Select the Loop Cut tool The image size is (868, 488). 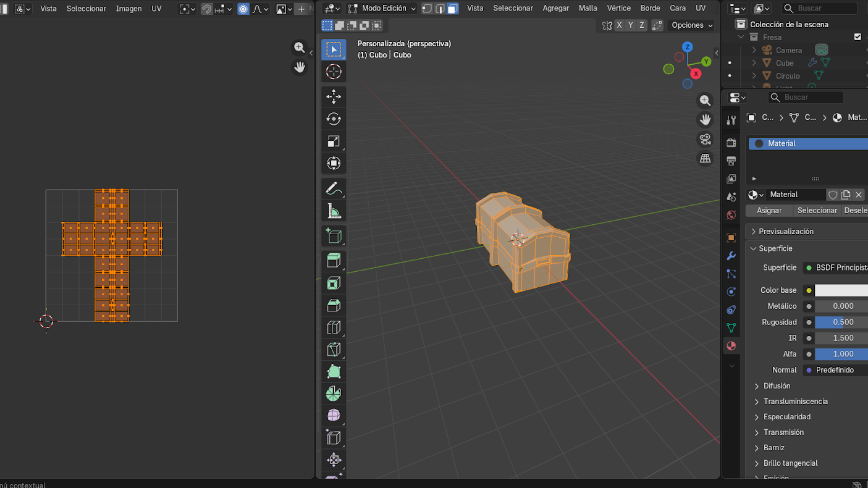click(334, 327)
